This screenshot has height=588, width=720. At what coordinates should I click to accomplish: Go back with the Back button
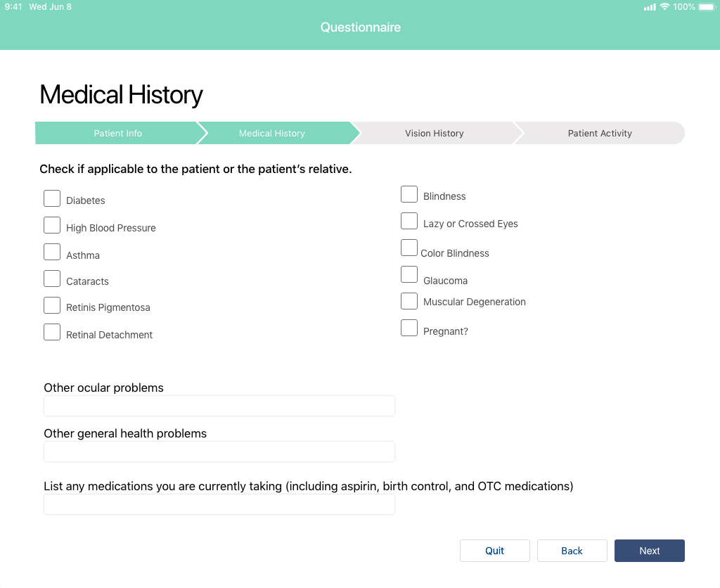(x=572, y=551)
